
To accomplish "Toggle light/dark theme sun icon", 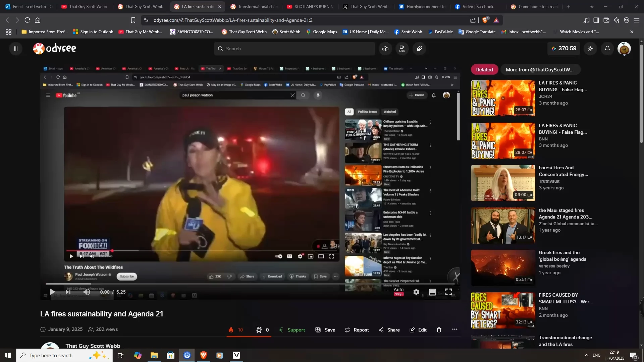I will [590, 49].
